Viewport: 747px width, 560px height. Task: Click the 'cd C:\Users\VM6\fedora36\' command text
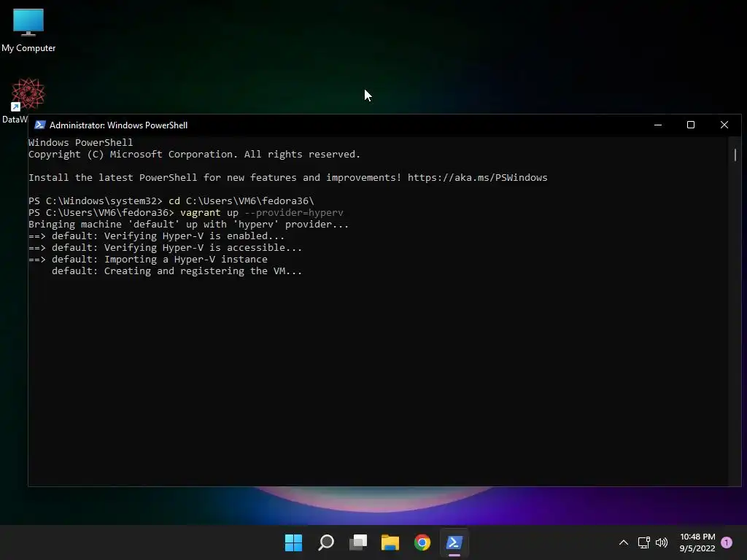tap(241, 201)
